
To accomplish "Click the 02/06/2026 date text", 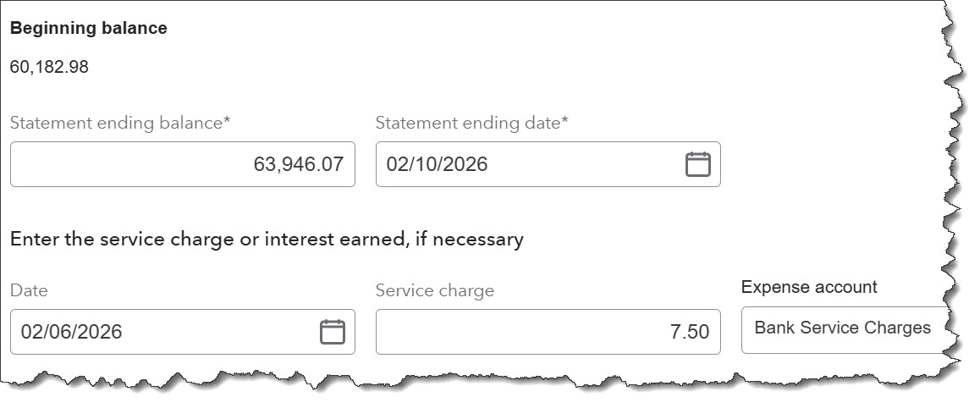I will point(71,332).
